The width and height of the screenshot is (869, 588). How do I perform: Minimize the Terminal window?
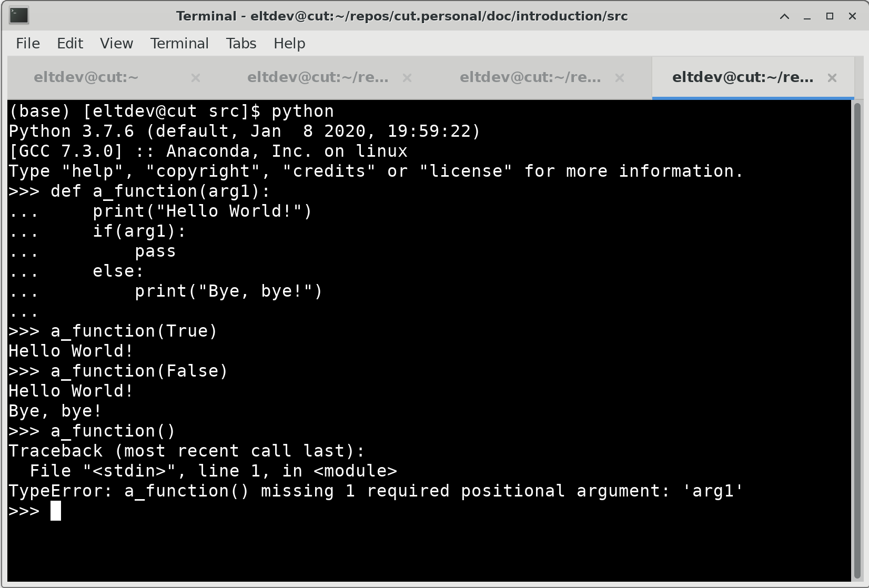point(807,16)
